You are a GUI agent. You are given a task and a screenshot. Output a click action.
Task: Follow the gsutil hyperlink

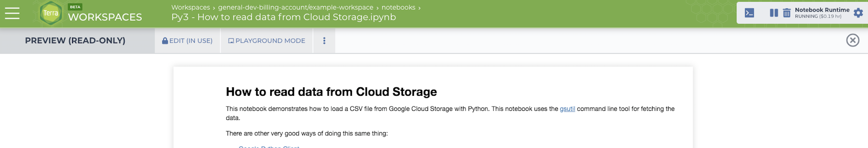point(567,109)
